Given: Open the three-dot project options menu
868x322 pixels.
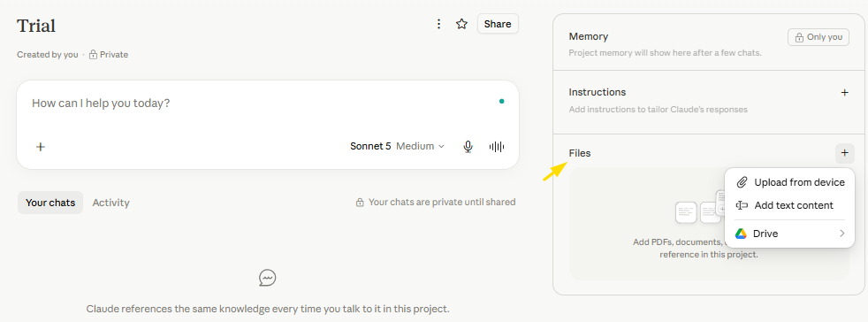Looking at the screenshot, I should coord(439,24).
